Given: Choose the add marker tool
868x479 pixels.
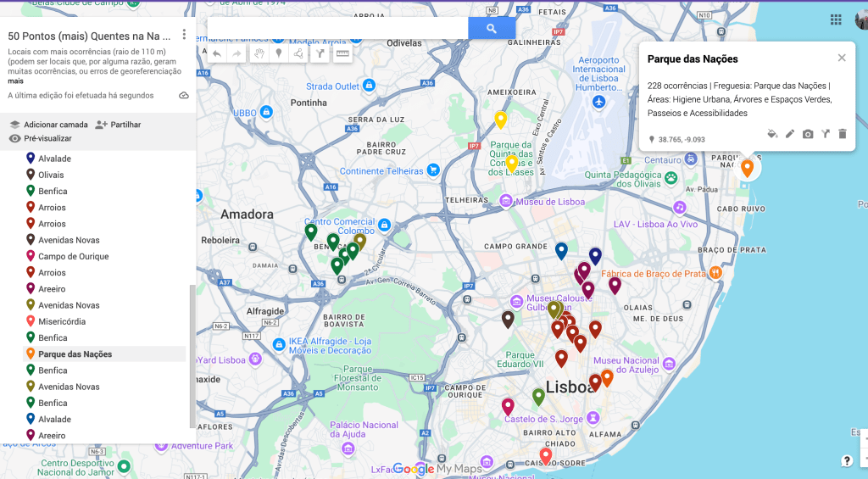Looking at the screenshot, I should pos(278,53).
